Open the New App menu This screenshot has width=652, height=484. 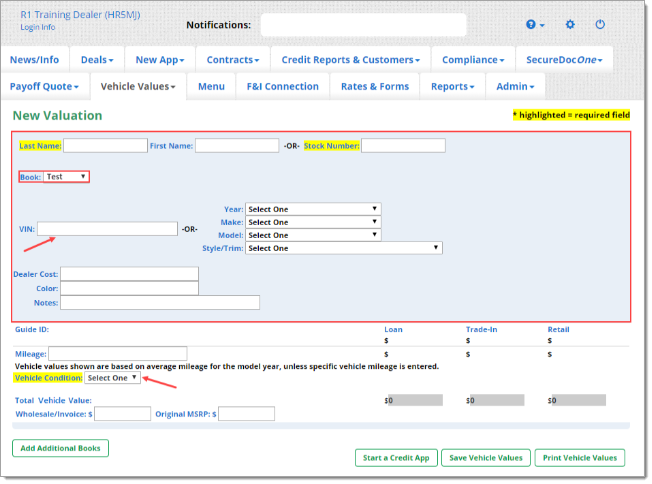(160, 60)
